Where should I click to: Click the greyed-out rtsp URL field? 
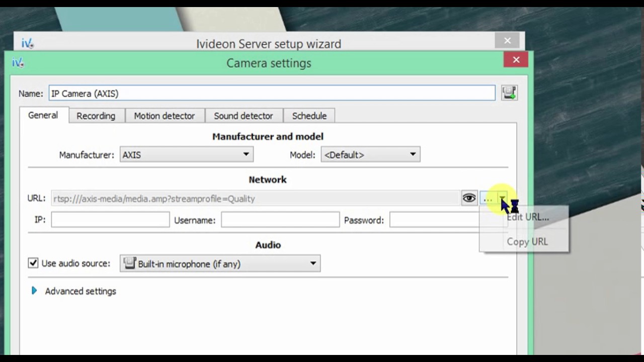click(x=256, y=199)
